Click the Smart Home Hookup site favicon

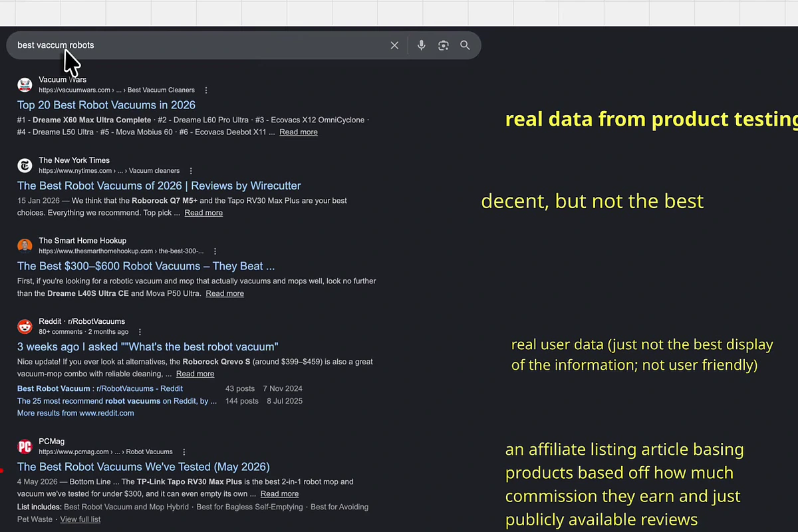coord(25,246)
